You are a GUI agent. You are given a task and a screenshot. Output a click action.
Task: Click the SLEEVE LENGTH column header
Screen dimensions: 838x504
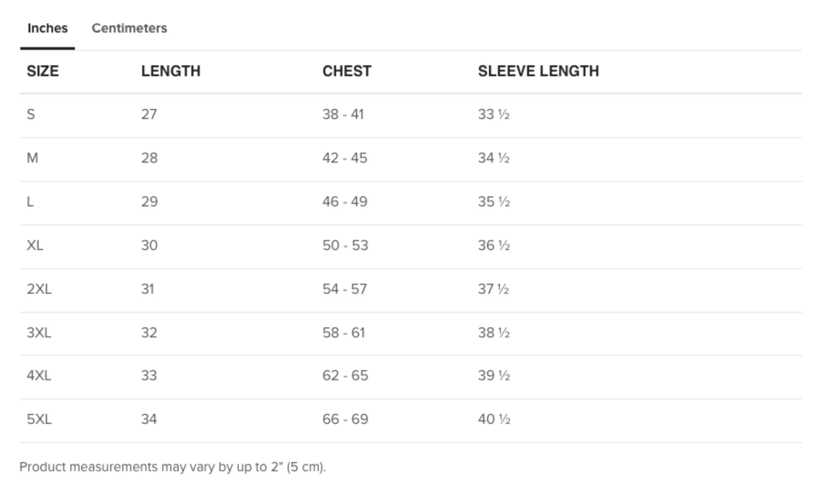point(538,71)
